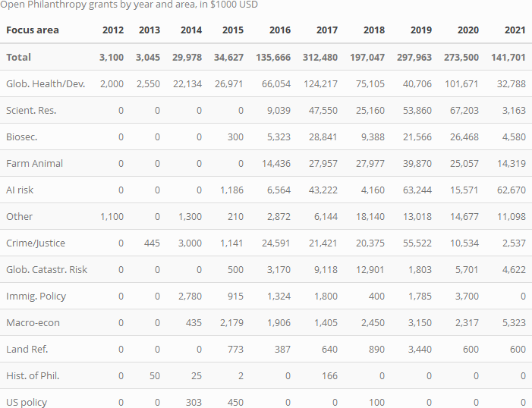Viewport: 532px width, 408px height.
Task: Select Hist. of Phil. 2017 value 166
Action: [x=330, y=376]
